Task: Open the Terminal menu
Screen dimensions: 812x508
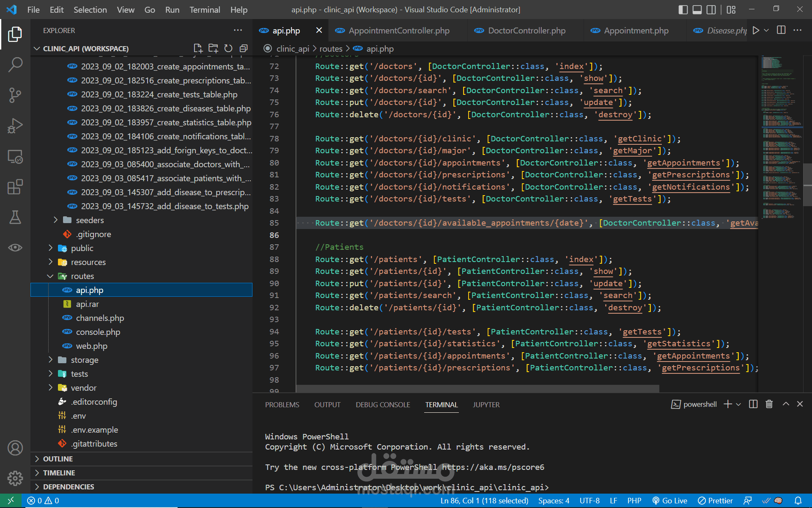Action: click(x=205, y=9)
